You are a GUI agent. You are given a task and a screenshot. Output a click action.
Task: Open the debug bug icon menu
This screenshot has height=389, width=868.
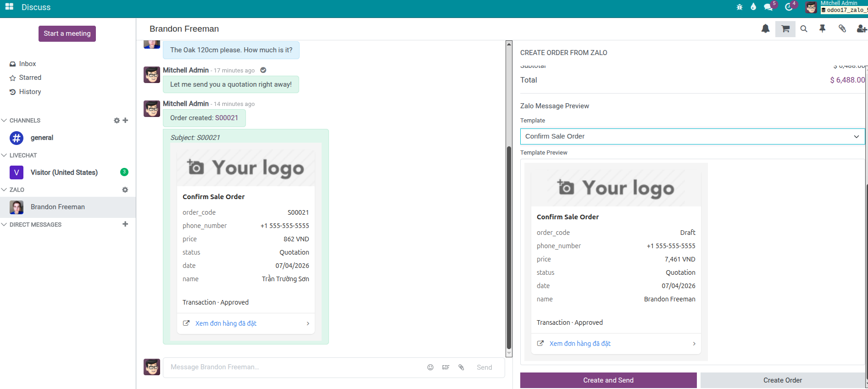click(740, 7)
